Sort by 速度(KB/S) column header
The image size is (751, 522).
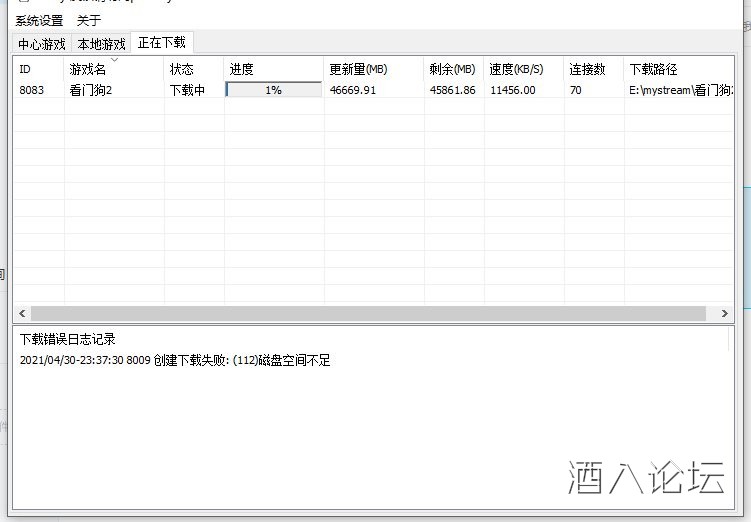[x=523, y=69]
